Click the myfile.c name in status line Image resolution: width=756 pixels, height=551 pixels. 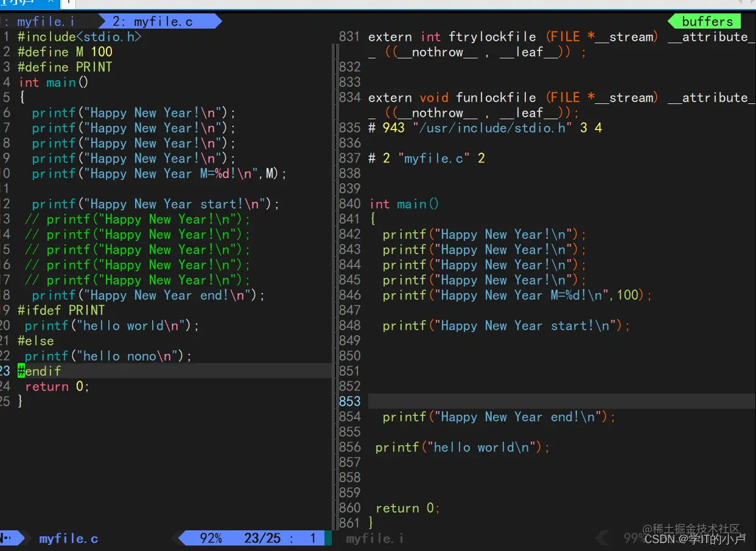[68, 538]
